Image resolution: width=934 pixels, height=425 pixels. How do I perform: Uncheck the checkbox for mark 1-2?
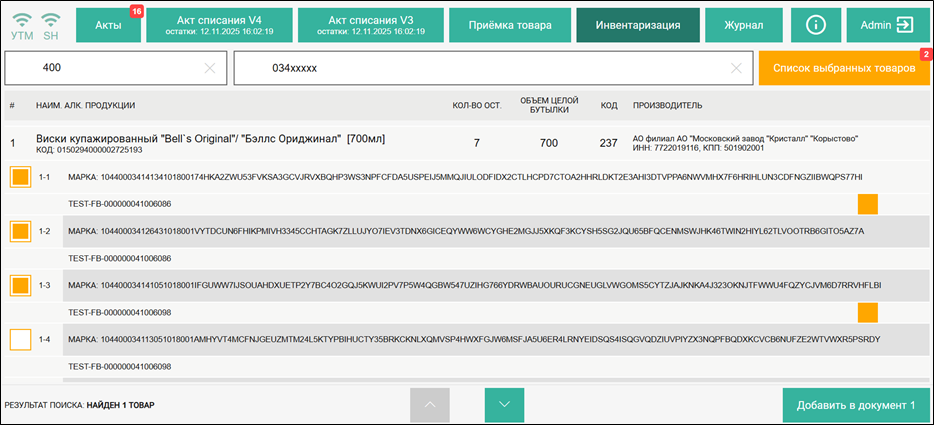click(x=20, y=231)
